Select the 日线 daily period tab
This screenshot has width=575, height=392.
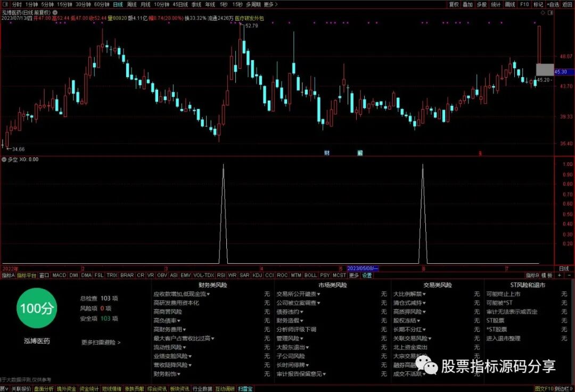(118, 4)
